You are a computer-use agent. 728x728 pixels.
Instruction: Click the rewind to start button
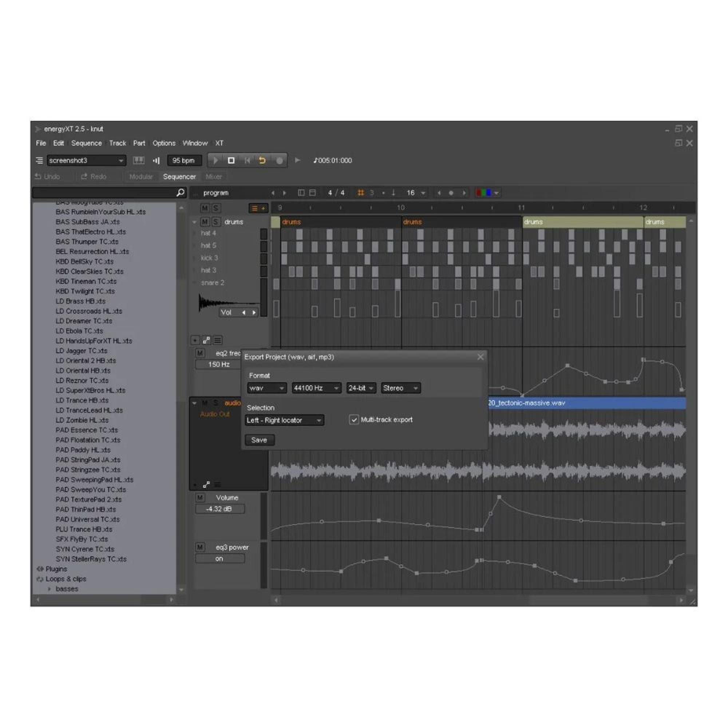click(247, 161)
